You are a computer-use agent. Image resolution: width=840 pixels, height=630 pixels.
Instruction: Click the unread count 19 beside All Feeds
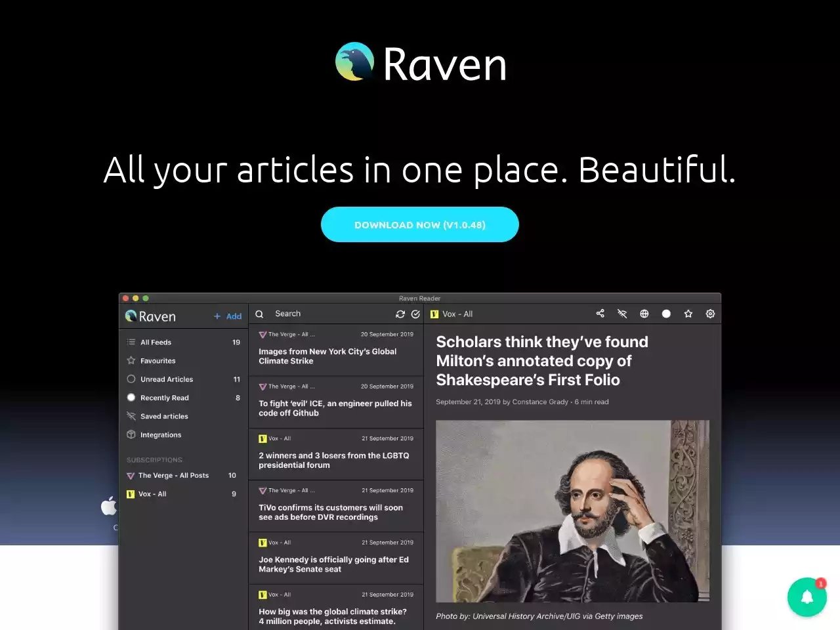[236, 342]
